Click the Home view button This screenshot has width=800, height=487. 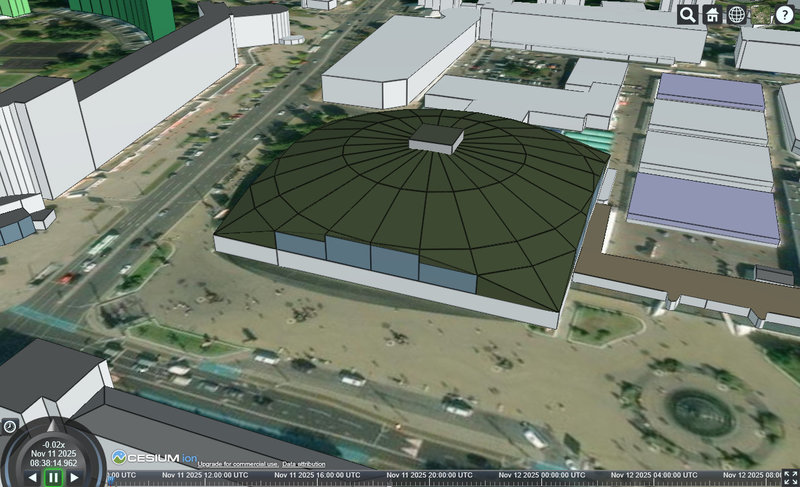(712, 14)
